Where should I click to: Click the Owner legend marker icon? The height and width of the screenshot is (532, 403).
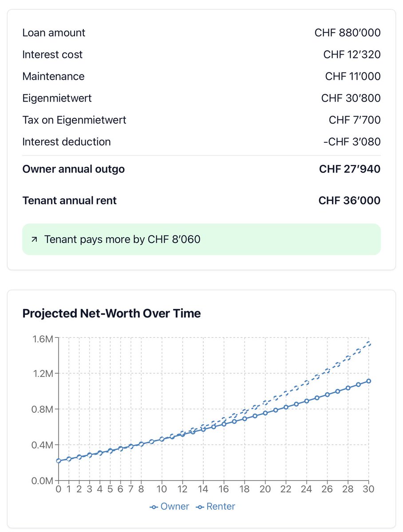(x=154, y=507)
